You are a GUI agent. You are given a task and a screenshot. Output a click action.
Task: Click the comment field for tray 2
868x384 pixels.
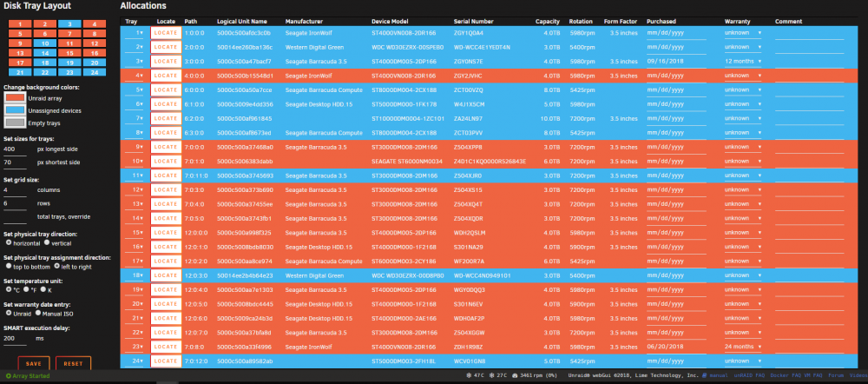(809, 47)
